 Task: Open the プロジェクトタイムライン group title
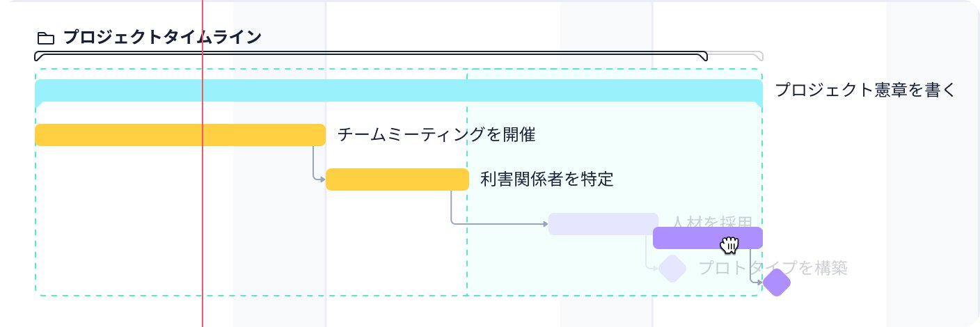(x=162, y=37)
